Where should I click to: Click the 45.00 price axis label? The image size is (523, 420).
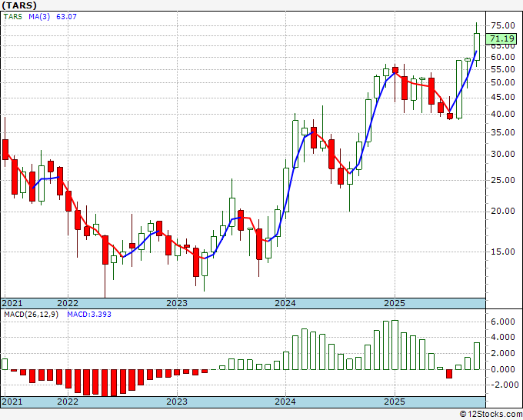click(x=503, y=98)
